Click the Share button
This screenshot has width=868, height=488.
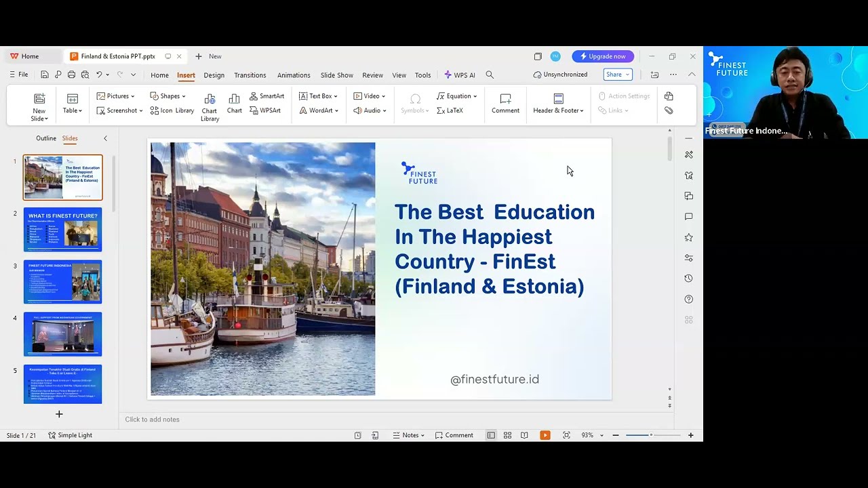(x=618, y=75)
